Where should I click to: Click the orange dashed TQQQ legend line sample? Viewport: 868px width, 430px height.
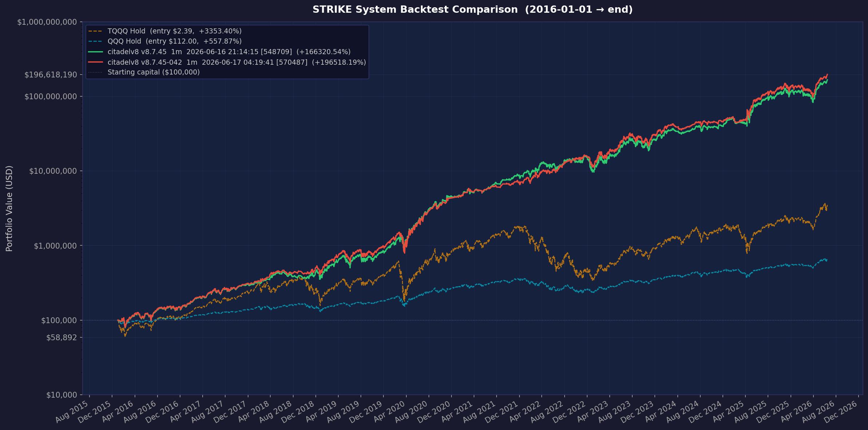point(95,31)
